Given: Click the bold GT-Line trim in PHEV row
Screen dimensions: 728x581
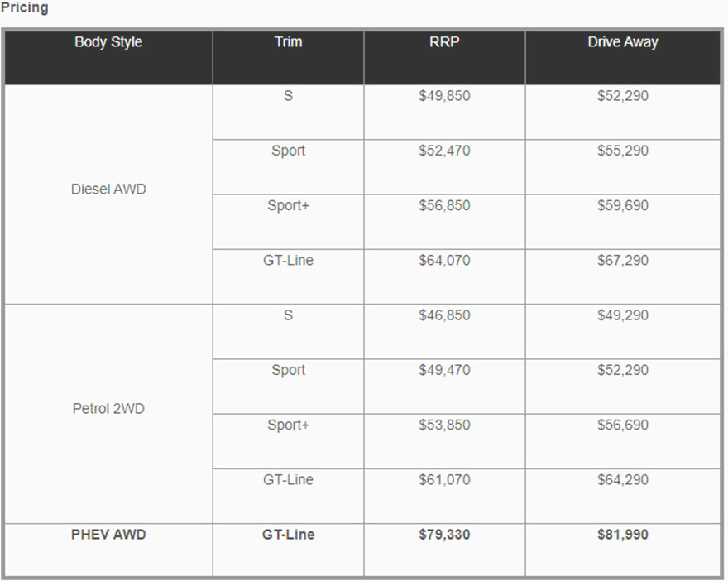Looking at the screenshot, I should 288,535.
